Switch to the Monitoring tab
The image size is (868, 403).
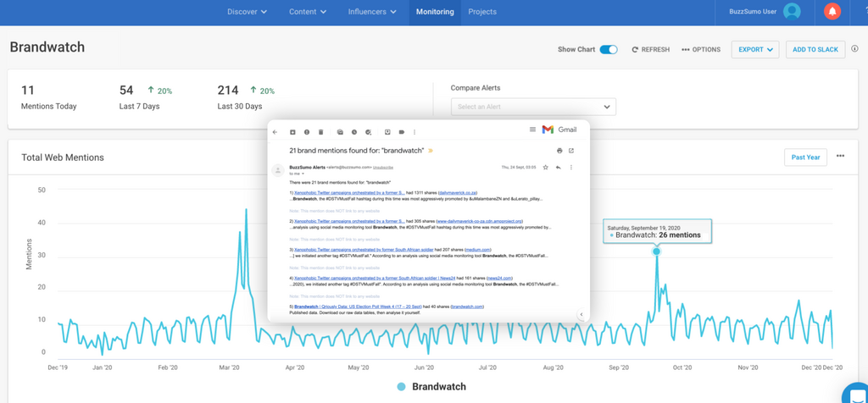(435, 12)
